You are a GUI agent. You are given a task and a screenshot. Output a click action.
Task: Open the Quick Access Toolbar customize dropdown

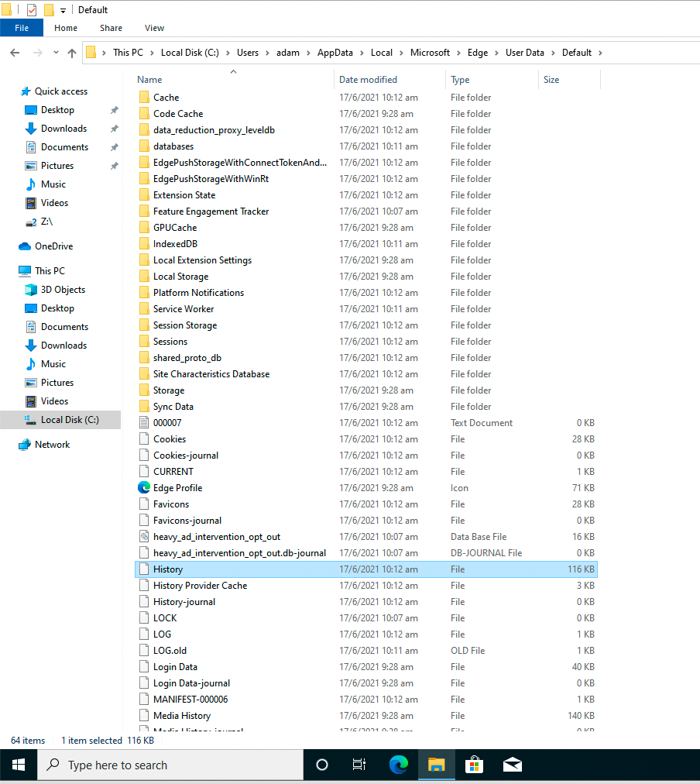(63, 10)
